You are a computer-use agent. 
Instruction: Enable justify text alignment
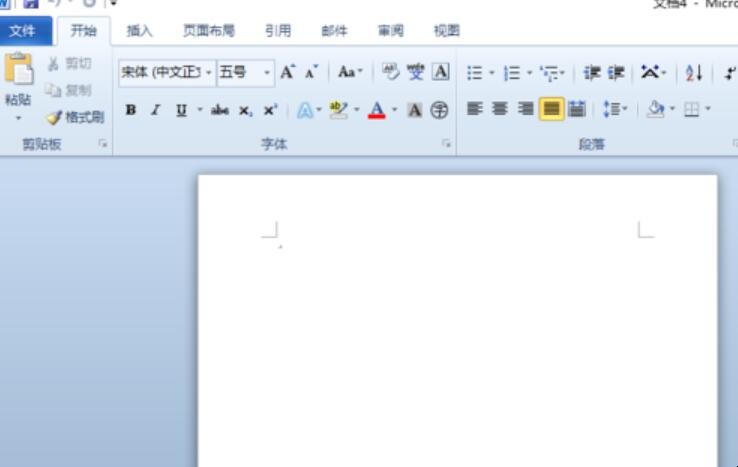[551, 110]
